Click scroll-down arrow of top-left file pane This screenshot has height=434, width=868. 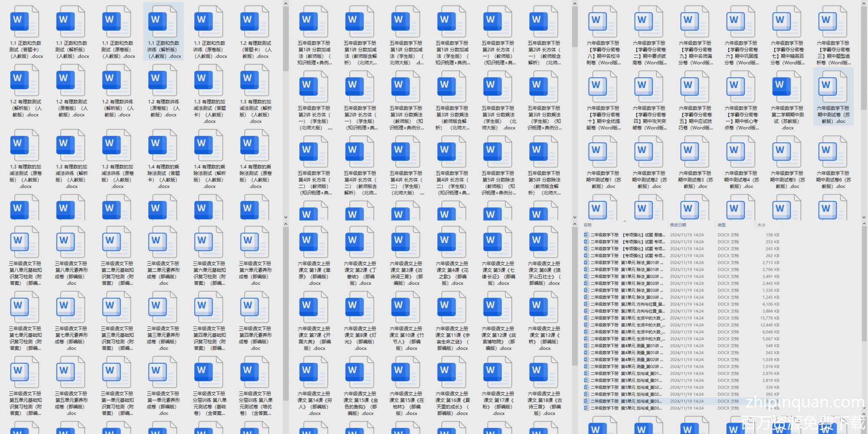(286, 217)
